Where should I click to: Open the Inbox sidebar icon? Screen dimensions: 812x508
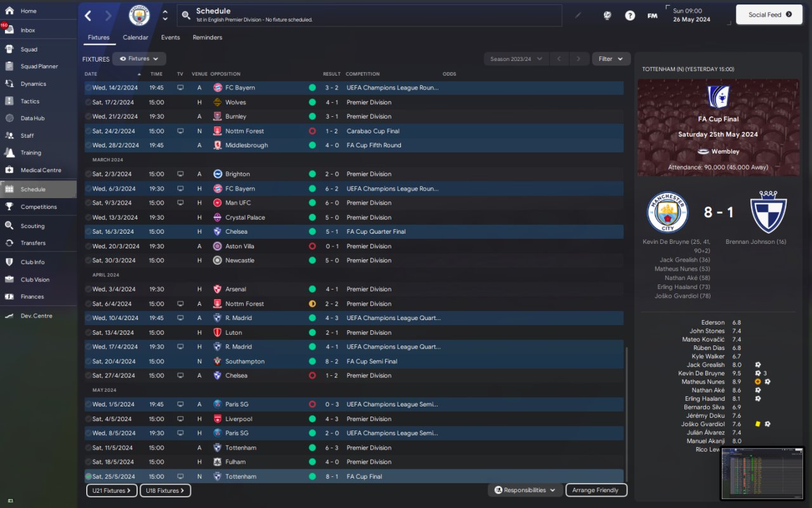pyautogui.click(x=10, y=30)
